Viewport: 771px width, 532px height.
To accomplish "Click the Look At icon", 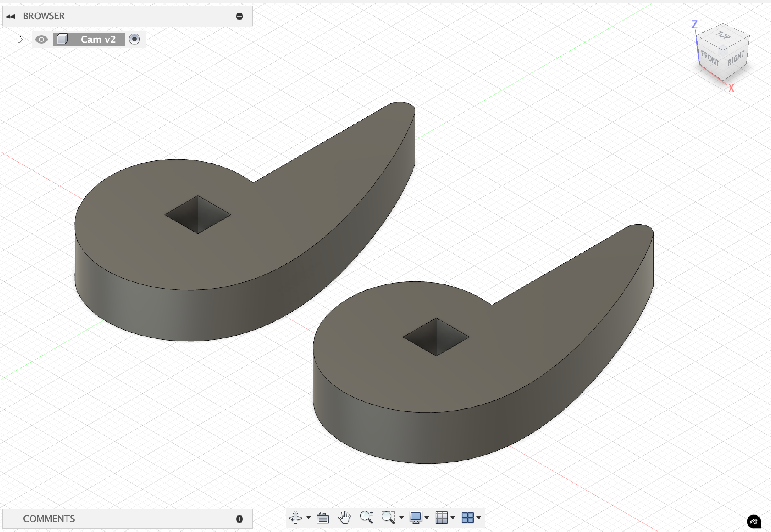I will click(322, 518).
